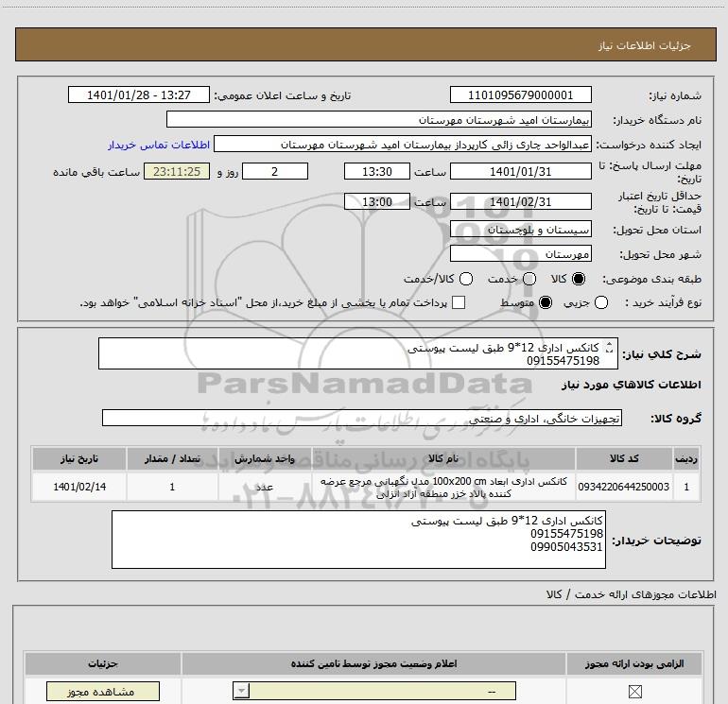Click the شرح کلی نیاز field spinner arrows
The image size is (728, 704).
click(609, 347)
